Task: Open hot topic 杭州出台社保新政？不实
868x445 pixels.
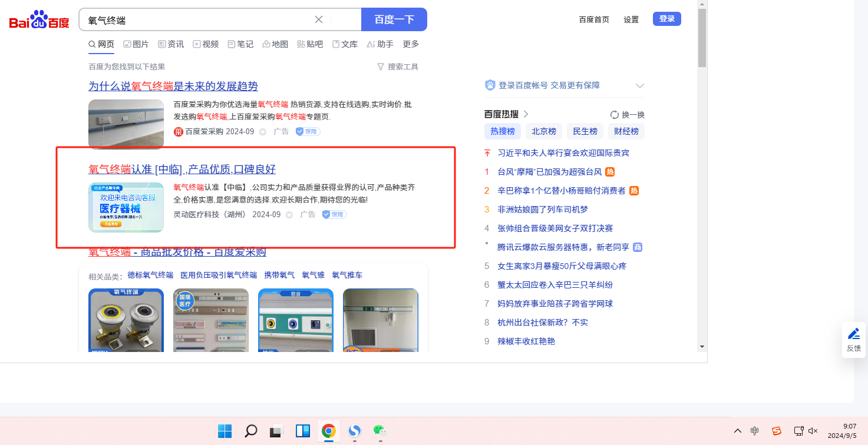Action: point(543,323)
